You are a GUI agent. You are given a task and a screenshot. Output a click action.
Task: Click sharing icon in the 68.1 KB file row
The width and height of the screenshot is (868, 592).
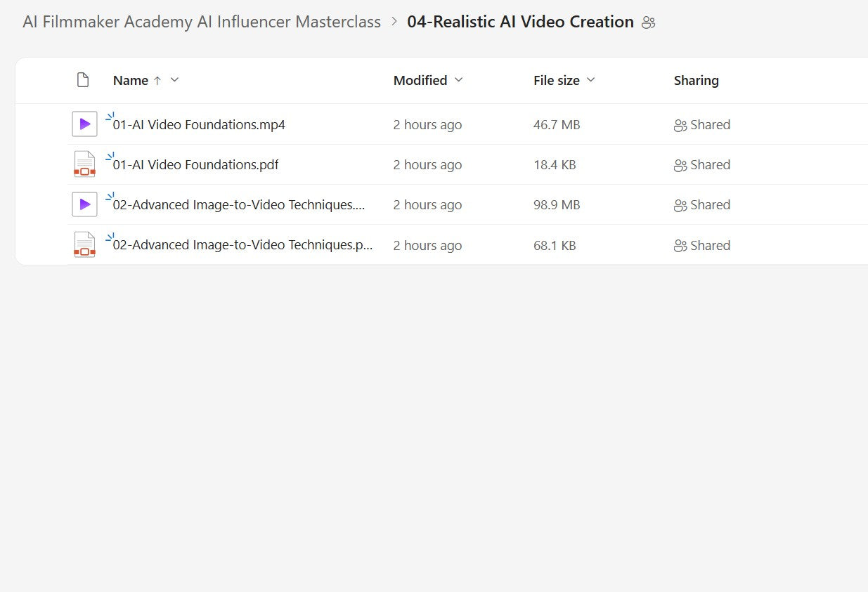(680, 246)
